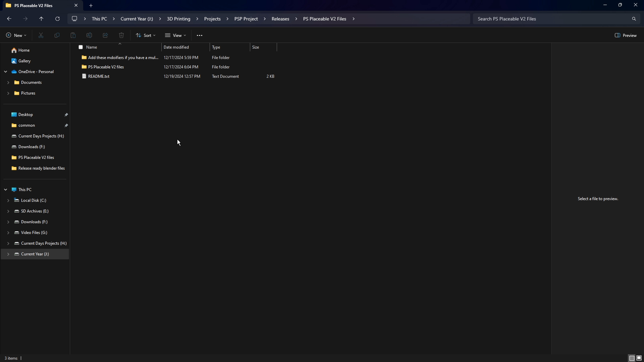
Task: Open a new tab with plus icon
Action: tap(91, 5)
